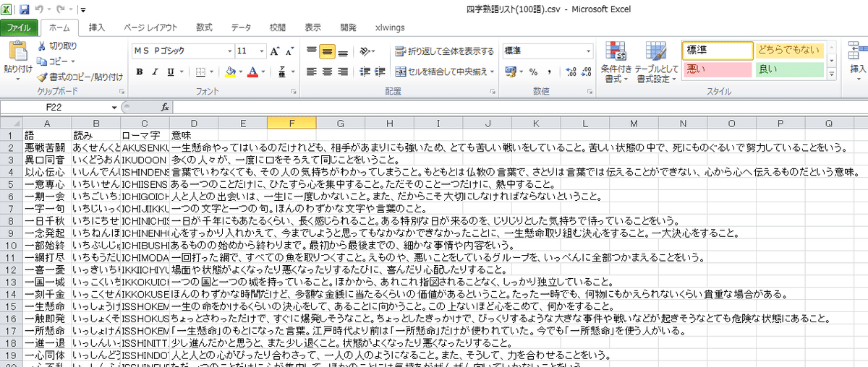Switch to the Page Layout (ページレイアウト) tab
This screenshot has width=868, height=367.
pyautogui.click(x=150, y=27)
